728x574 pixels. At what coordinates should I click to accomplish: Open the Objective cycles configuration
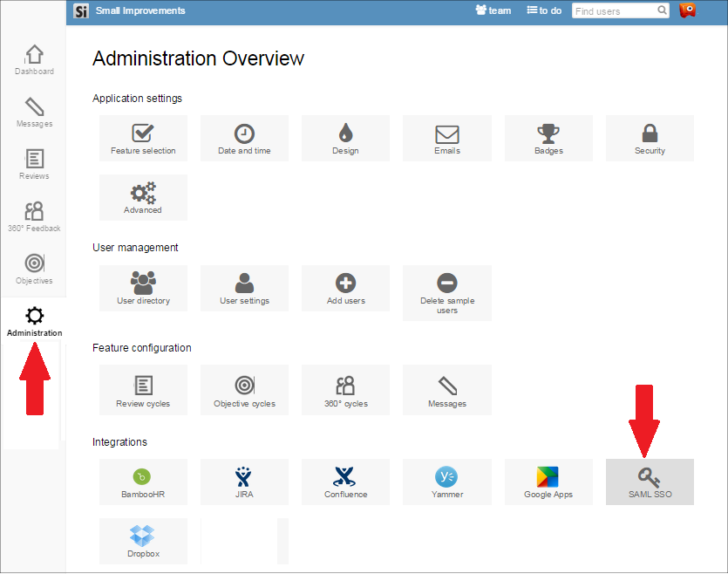[244, 390]
